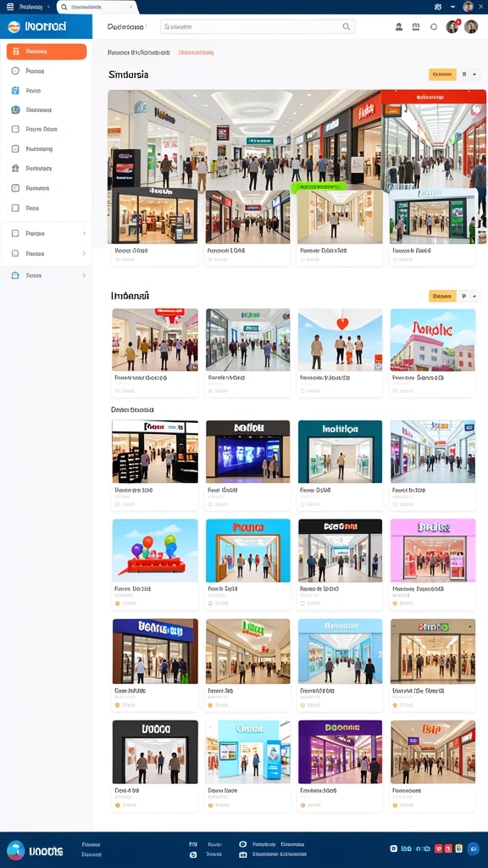The width and height of the screenshot is (488, 868).
Task: Click the yellow button in the second section header
Action: [442, 296]
